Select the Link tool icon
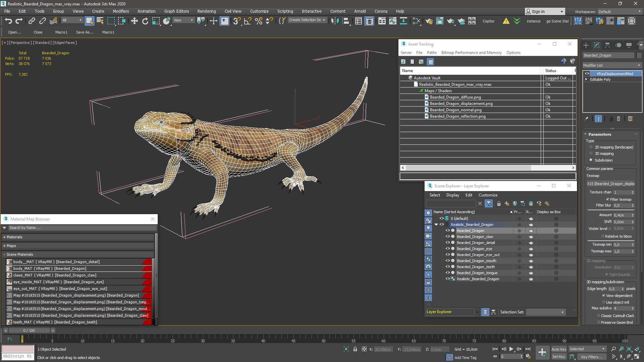The height and width of the screenshot is (362, 644). pyautogui.click(x=32, y=21)
